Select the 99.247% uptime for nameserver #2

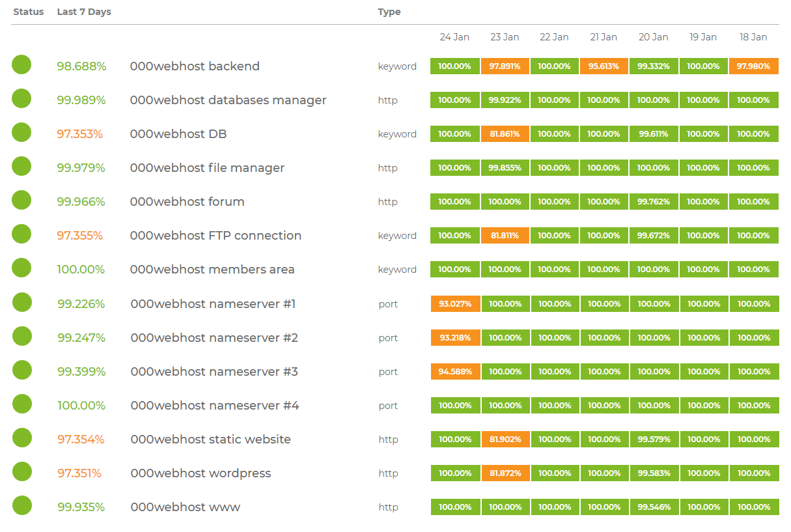pos(81,338)
